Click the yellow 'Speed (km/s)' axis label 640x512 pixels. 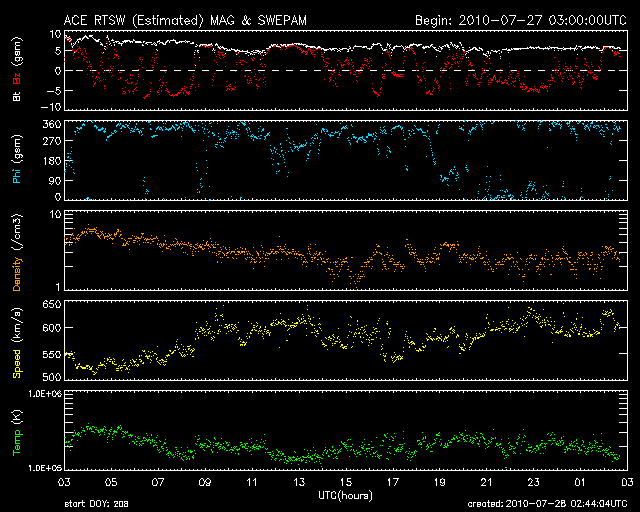point(17,343)
